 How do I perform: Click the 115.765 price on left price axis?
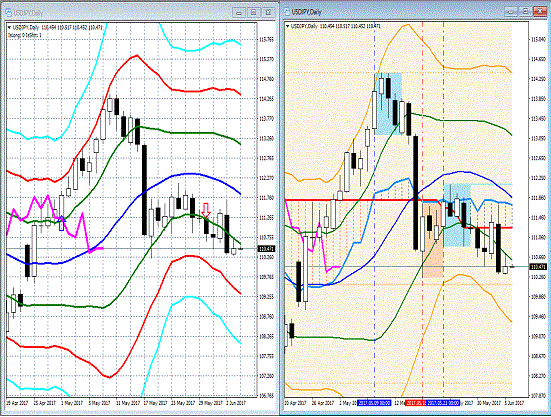click(266, 40)
